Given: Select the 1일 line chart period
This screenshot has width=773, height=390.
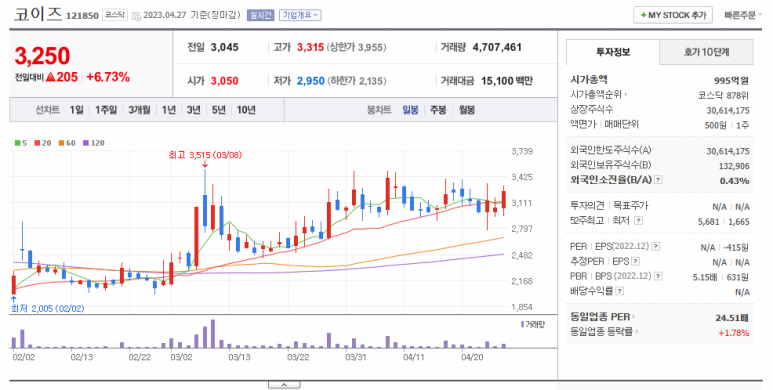Looking at the screenshot, I should (76, 110).
